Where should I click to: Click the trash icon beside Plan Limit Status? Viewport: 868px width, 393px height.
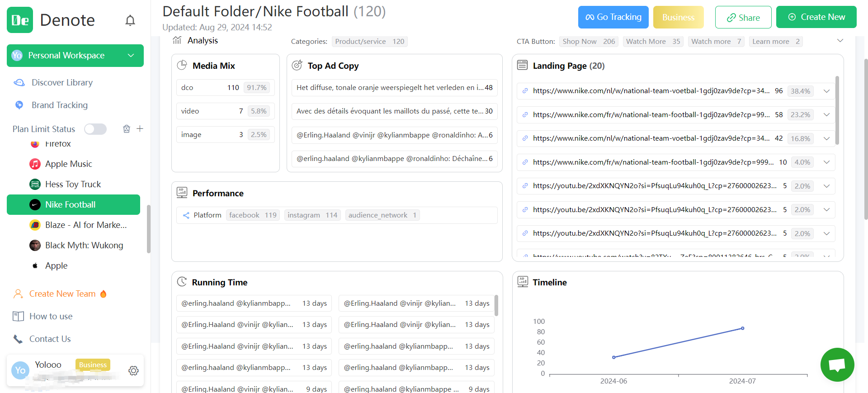tap(127, 129)
